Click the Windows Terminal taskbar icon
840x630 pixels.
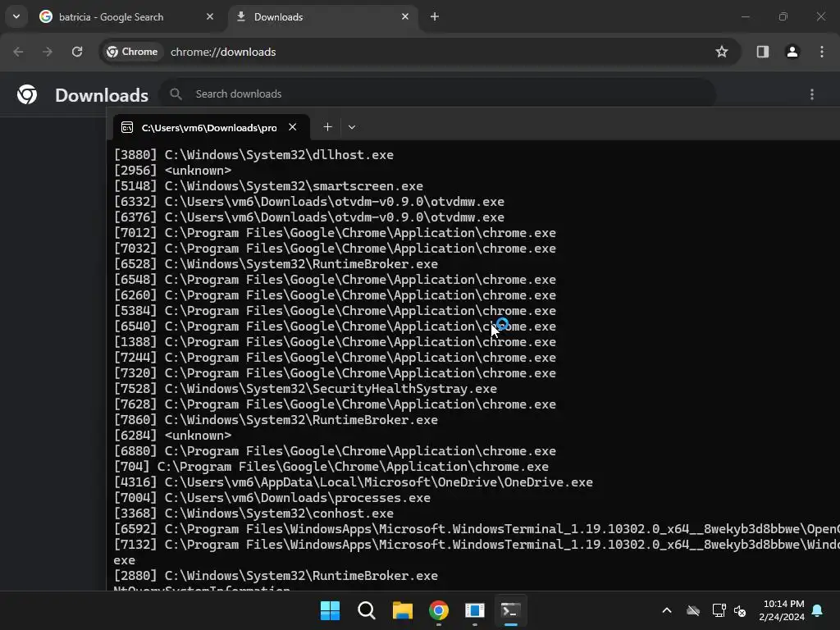(x=510, y=610)
